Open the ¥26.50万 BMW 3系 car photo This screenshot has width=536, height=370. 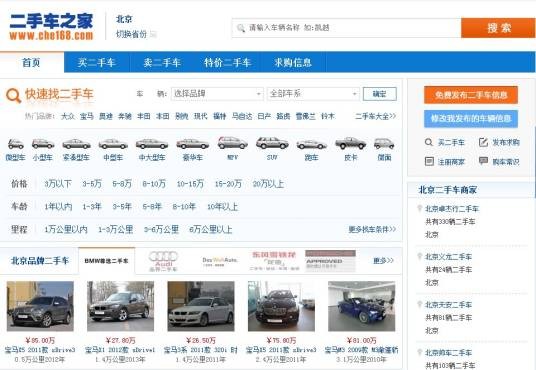click(201, 306)
